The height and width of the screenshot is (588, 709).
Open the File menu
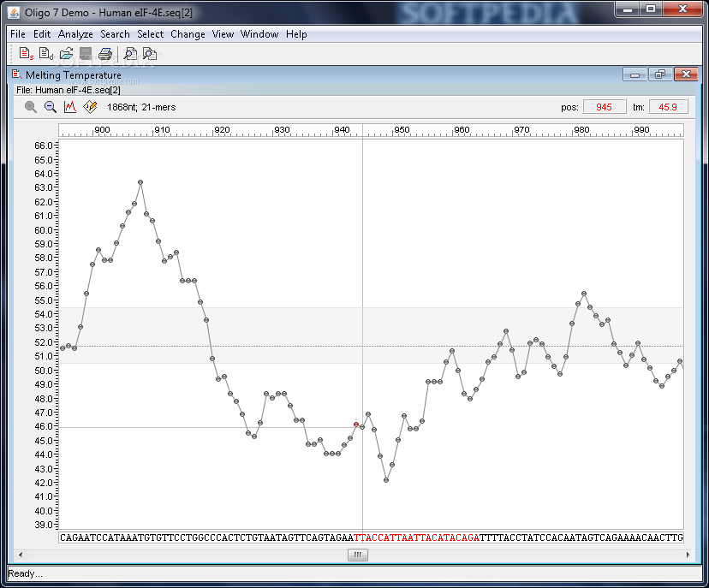coord(18,34)
